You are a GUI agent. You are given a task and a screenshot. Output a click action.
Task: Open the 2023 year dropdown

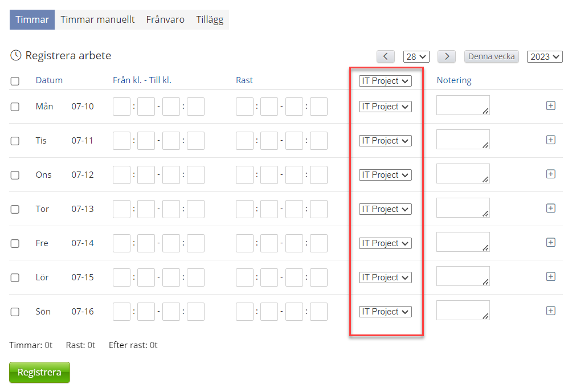click(x=545, y=56)
